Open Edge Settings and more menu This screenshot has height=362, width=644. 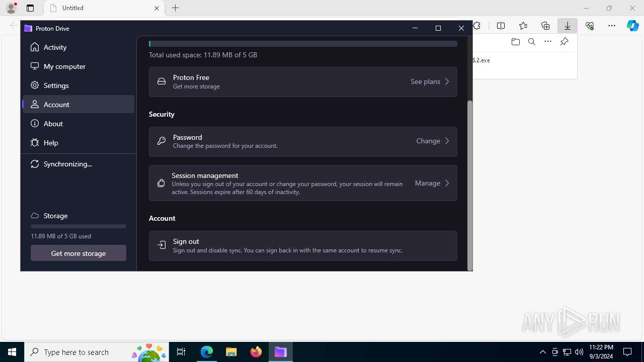point(612,26)
